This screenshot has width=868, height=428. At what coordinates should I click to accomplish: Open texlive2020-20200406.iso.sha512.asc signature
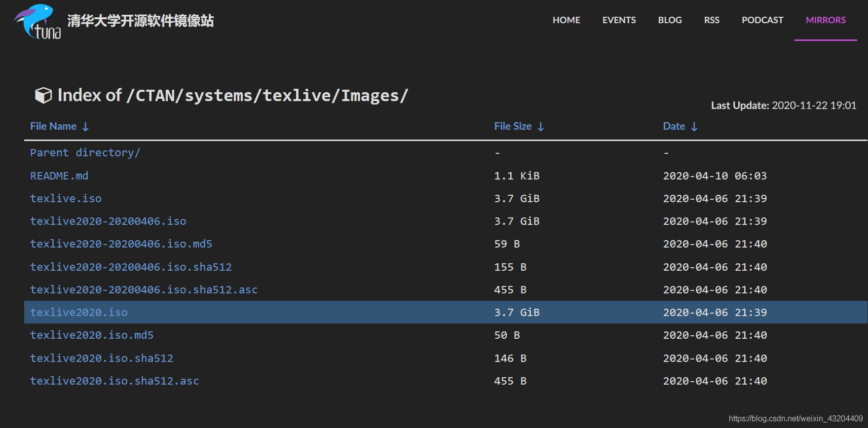coord(144,290)
